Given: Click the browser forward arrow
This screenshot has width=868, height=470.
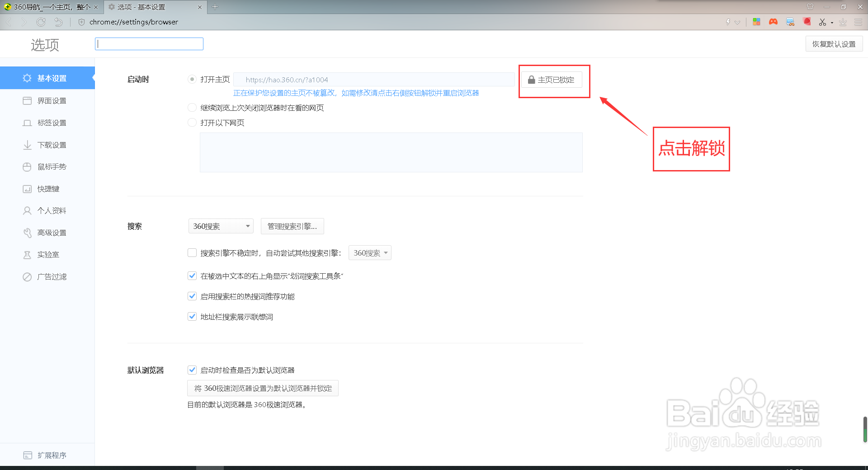Looking at the screenshot, I should click(x=24, y=22).
